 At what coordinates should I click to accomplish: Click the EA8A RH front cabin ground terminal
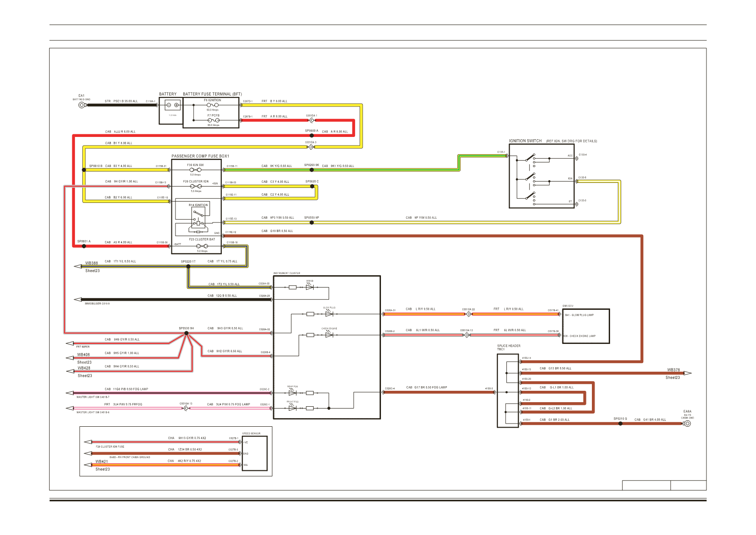687,424
